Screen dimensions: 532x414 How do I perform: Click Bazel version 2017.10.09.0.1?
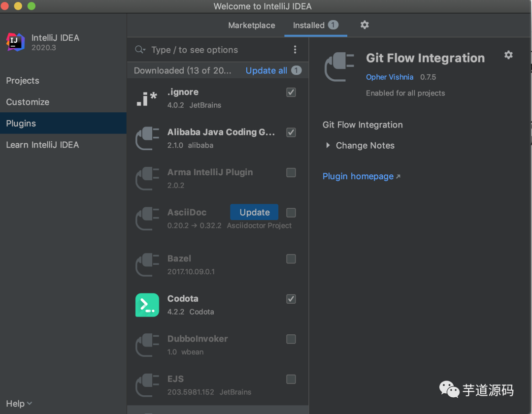pyautogui.click(x=191, y=272)
